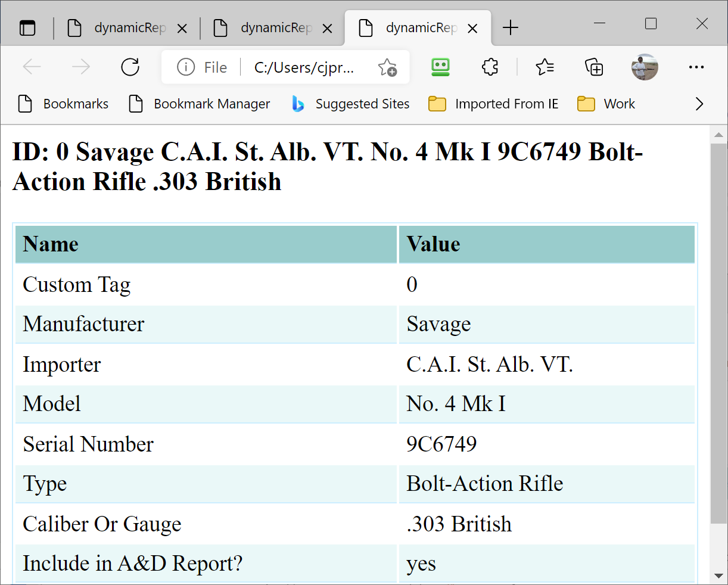This screenshot has height=585, width=728.
Task: Open Bookmark Manager from favorites bar
Action: tap(200, 104)
